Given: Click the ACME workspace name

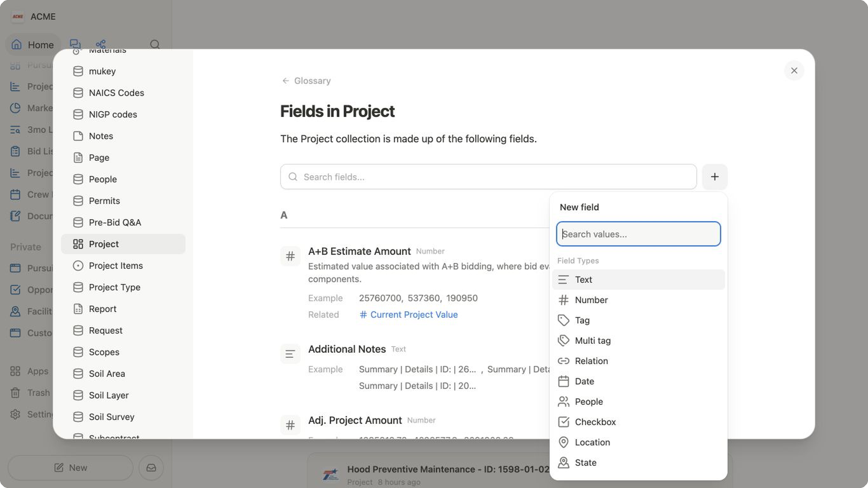Looking at the screenshot, I should click(43, 17).
